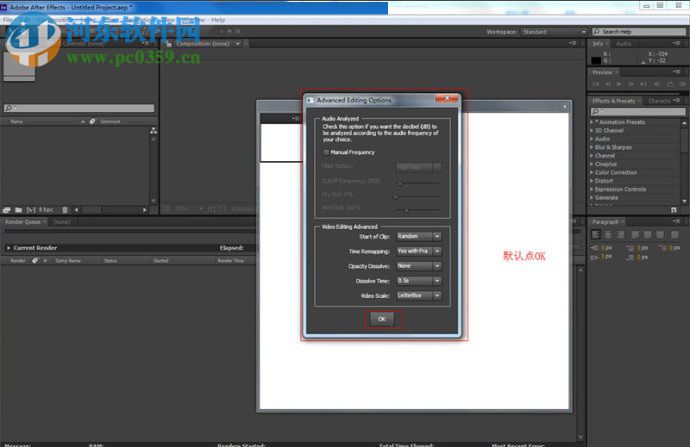
Task: Select the Paragraph tab
Action: coord(605,222)
